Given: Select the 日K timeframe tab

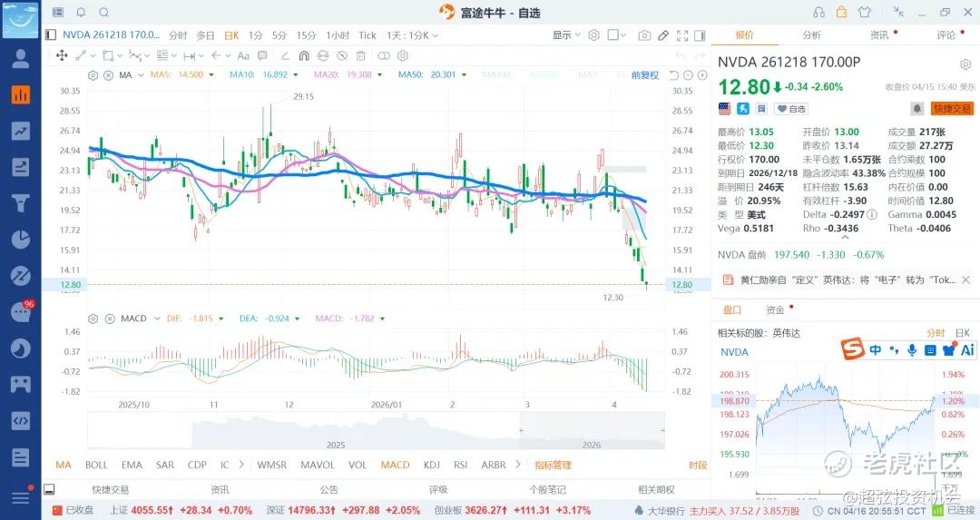Looking at the screenshot, I should tap(232, 35).
